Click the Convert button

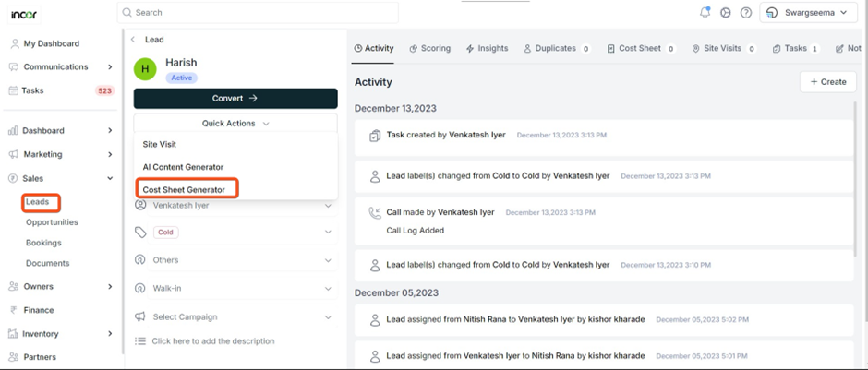click(x=235, y=98)
